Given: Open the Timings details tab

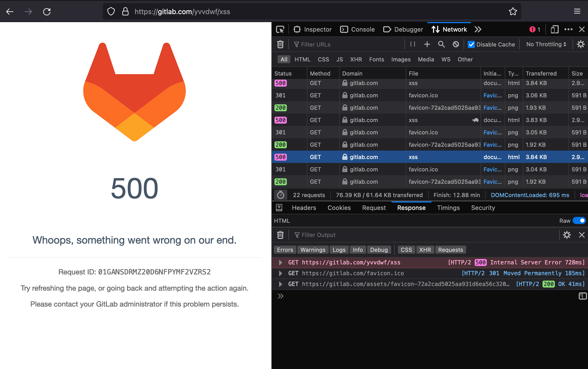Looking at the screenshot, I should point(448,208).
